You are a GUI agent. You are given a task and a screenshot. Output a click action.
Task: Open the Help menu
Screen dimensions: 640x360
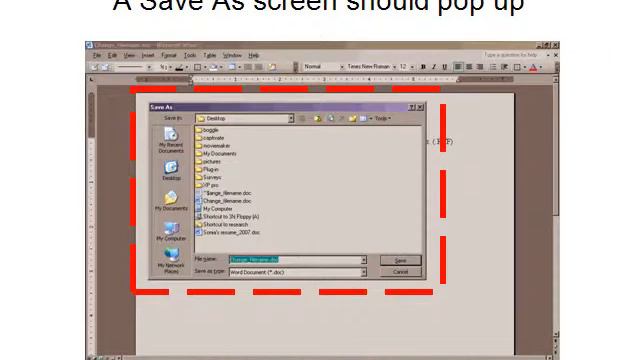click(x=253, y=56)
